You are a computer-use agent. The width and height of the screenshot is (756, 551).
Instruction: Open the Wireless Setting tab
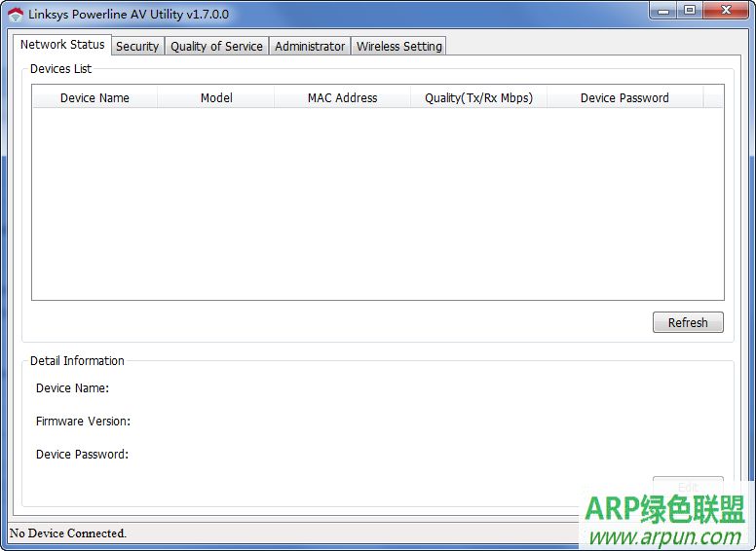click(x=398, y=46)
